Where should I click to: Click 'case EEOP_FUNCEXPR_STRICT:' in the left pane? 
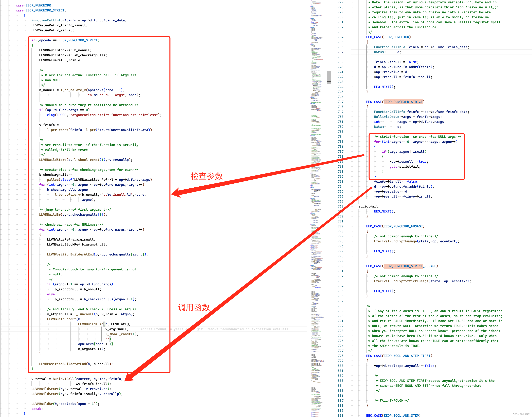[x=41, y=10]
